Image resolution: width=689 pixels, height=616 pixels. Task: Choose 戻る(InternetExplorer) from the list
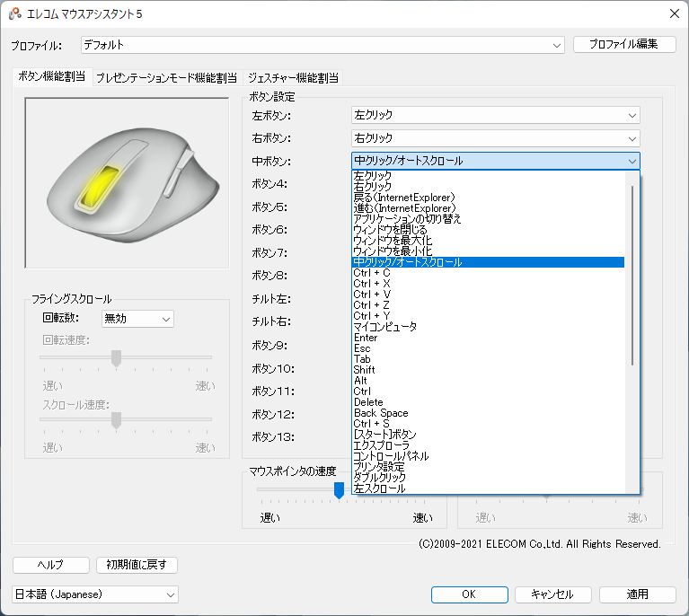[488, 198]
